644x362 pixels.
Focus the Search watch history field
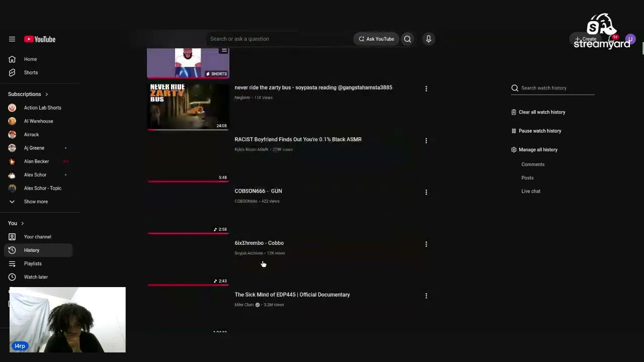(x=557, y=88)
